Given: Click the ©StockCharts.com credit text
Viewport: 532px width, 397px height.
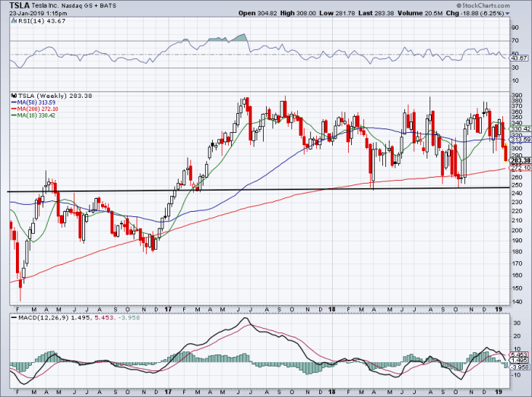Looking at the screenshot, I should (483, 5).
